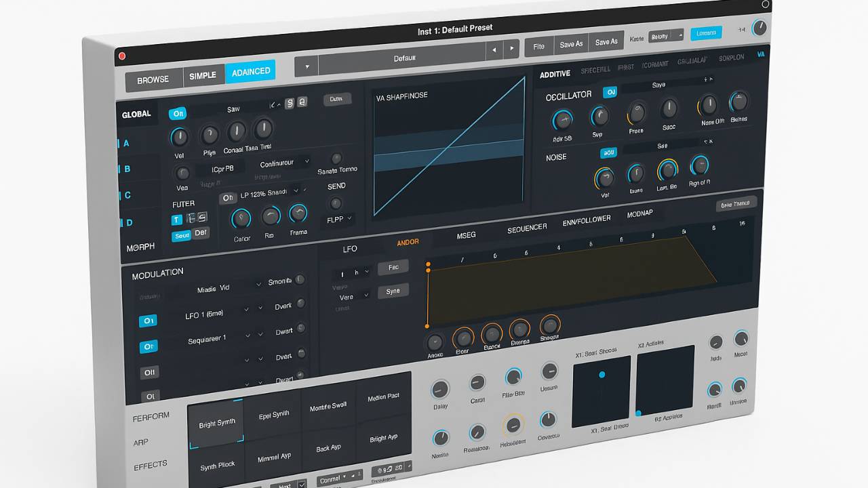
Task: Open the MSEG modulation tab
Action: coord(466,235)
